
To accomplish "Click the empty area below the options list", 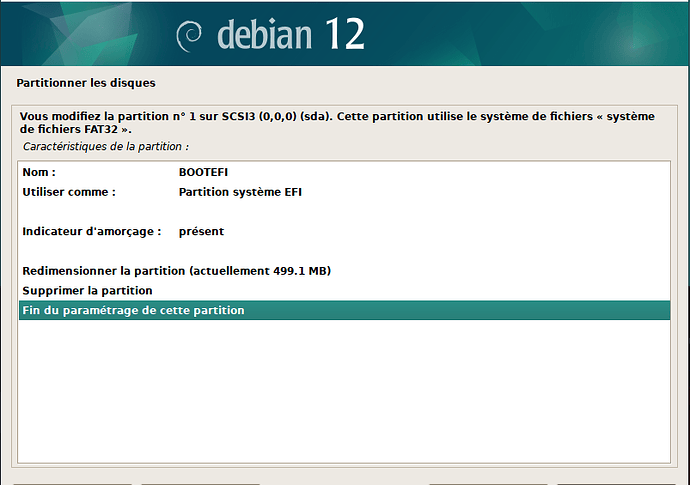I will click(x=344, y=391).
